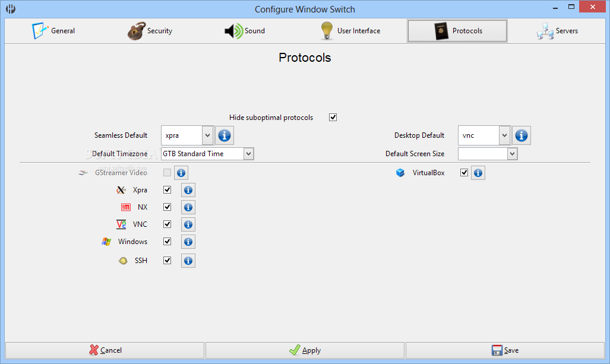Minimize the Configure Window Switch window
610x364 pixels.
pyautogui.click(x=555, y=7)
